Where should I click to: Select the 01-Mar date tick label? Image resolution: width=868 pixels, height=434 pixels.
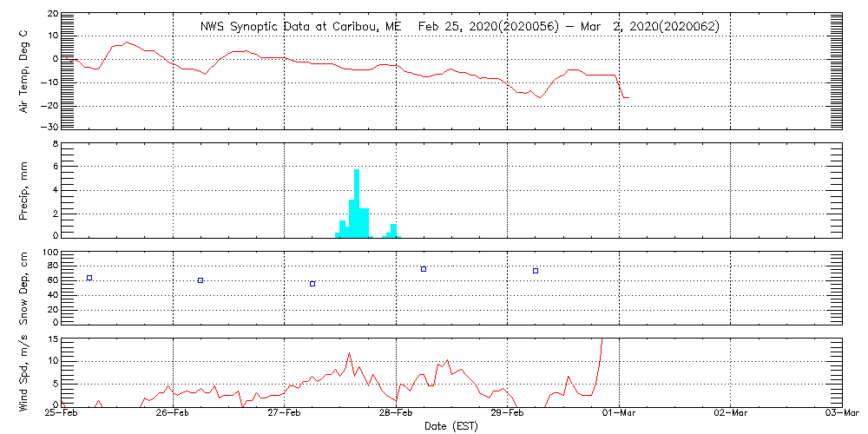tap(619, 414)
